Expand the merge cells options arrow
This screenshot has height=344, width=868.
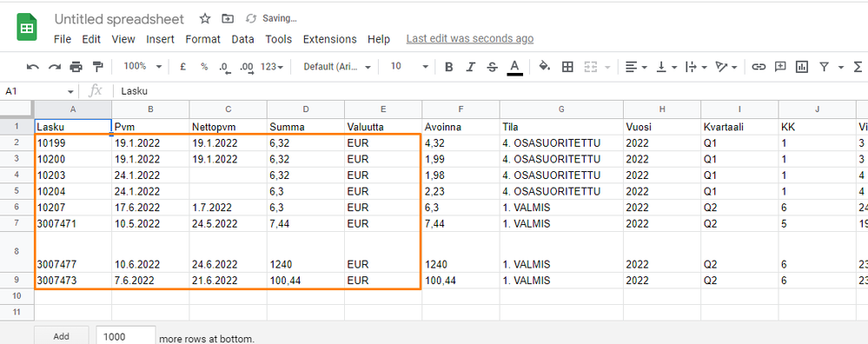tap(607, 67)
